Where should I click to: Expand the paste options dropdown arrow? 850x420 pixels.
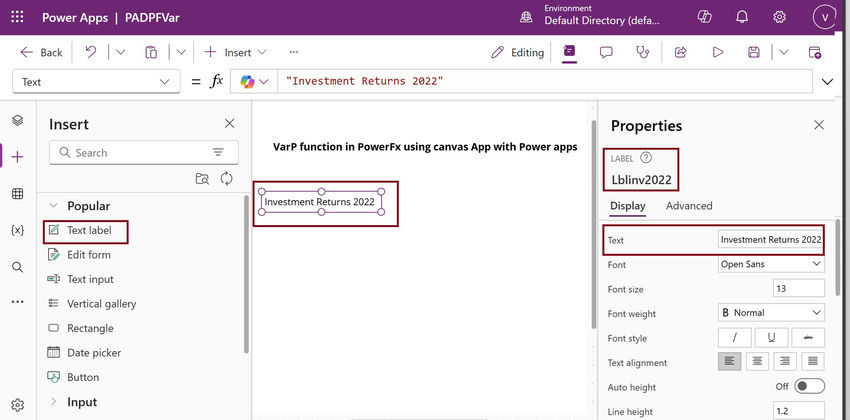[x=181, y=52]
